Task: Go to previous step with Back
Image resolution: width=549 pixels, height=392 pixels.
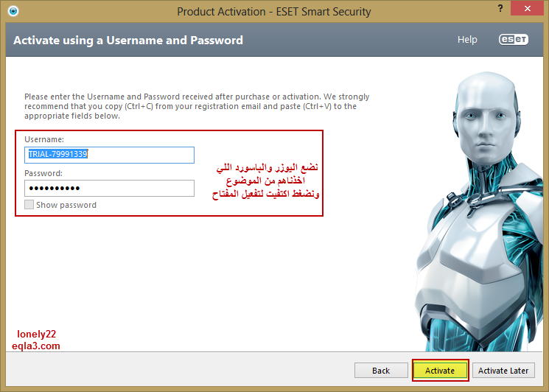Action: click(x=381, y=371)
